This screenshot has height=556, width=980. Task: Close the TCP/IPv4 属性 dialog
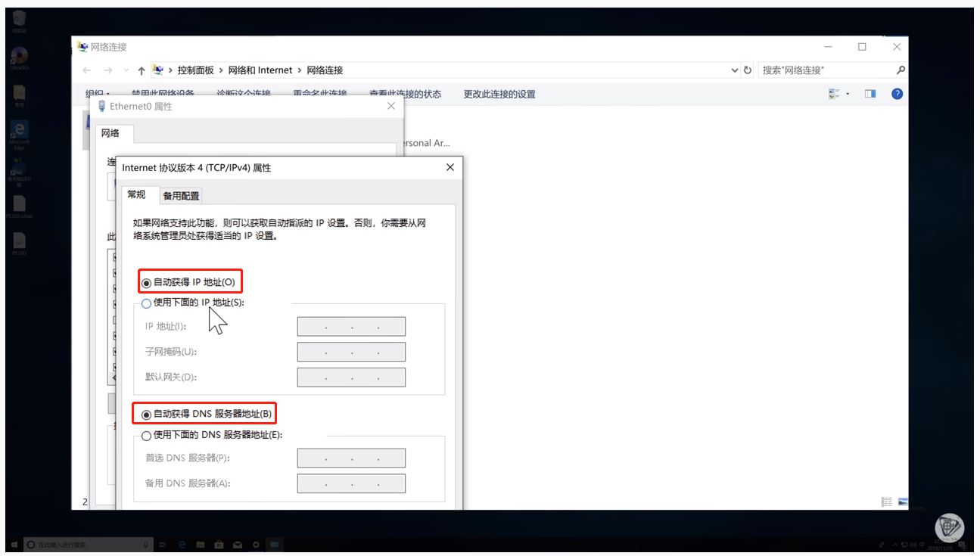450,167
